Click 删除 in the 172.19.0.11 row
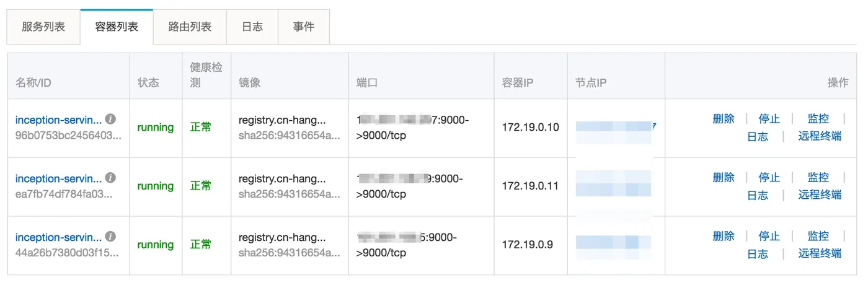Screen dimensions: 868x288 pyautogui.click(x=724, y=177)
